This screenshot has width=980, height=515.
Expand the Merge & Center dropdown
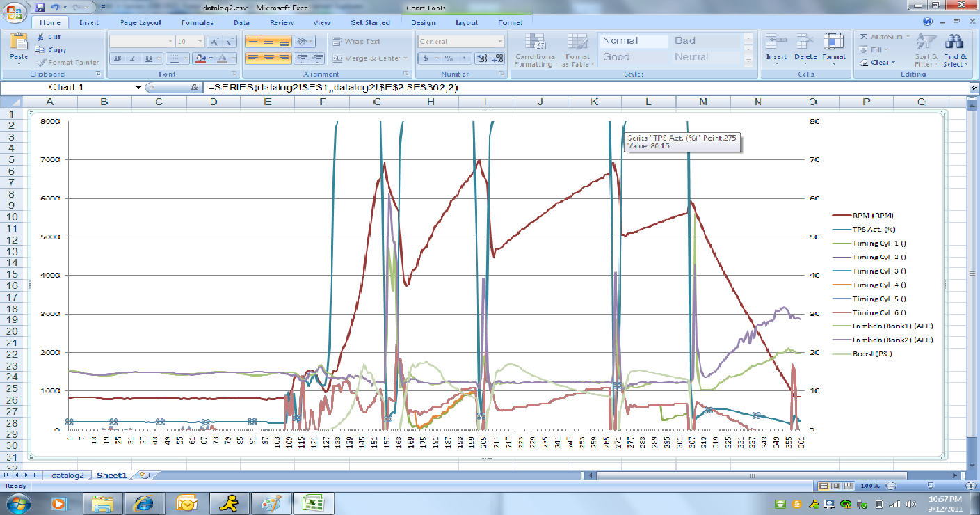[405, 58]
